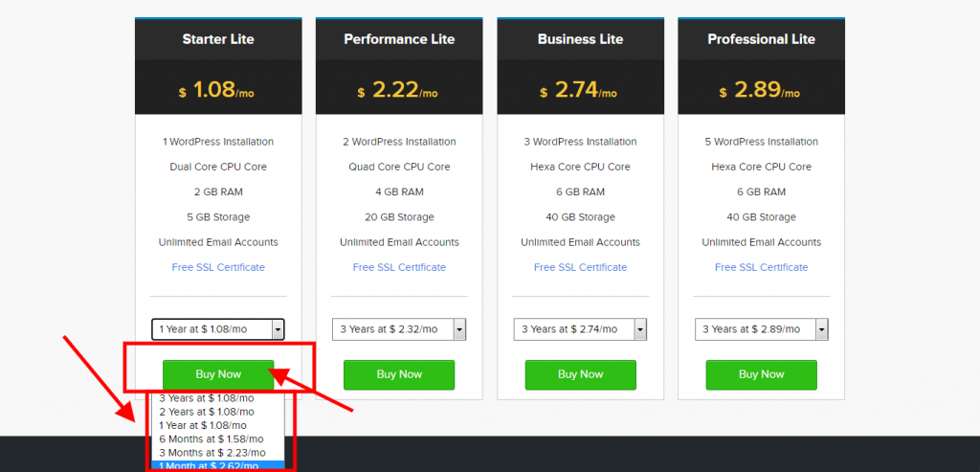
Task: Expand the Business Lite billing term dropdown
Action: (580, 329)
